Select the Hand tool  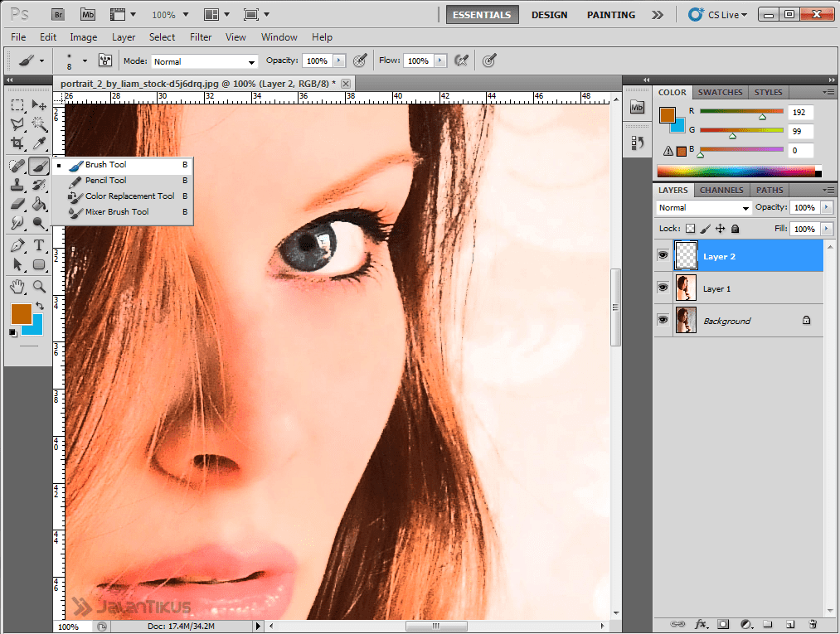[17, 287]
